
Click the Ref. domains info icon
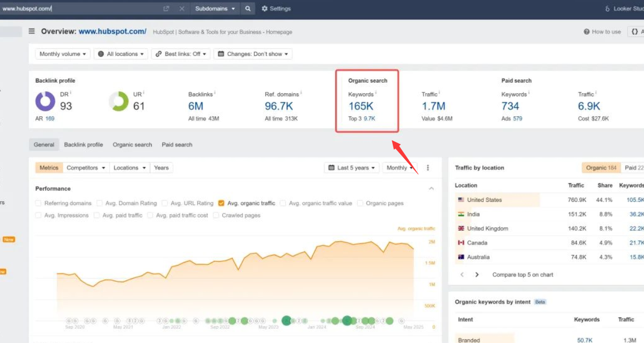tap(302, 93)
